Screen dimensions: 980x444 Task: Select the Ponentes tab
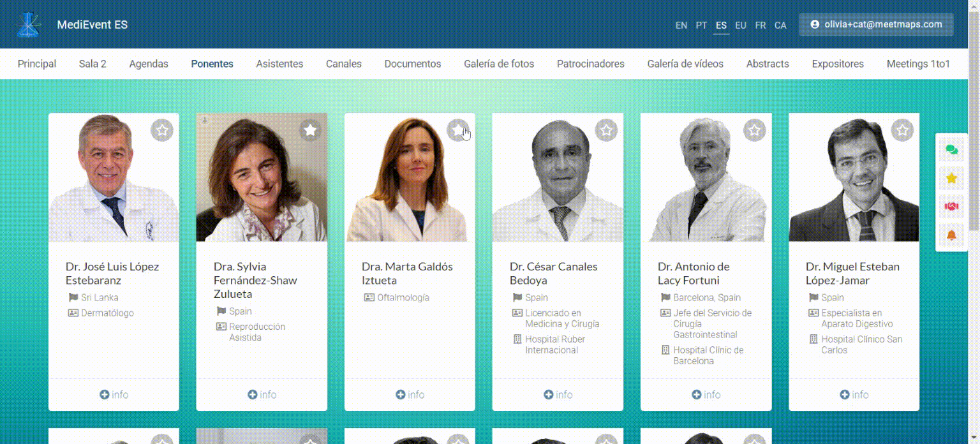212,64
